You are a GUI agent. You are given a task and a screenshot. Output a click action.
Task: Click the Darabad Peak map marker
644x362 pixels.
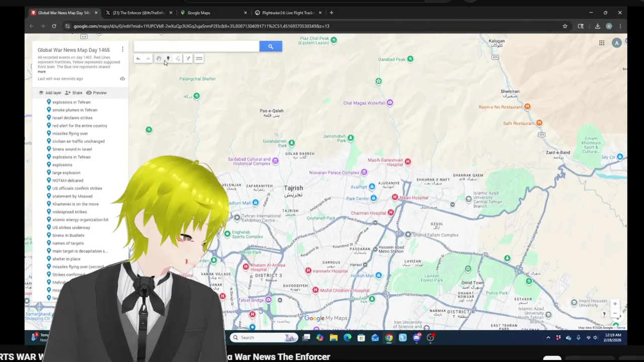[x=411, y=59]
